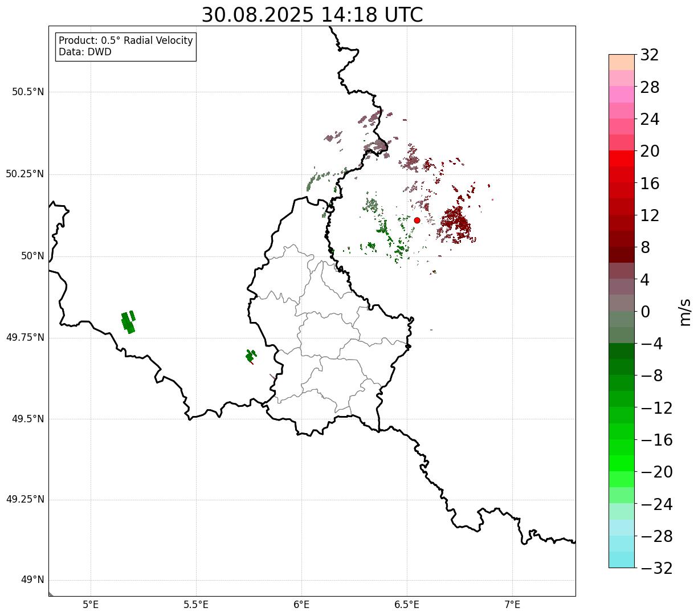The height and width of the screenshot is (616, 698).
Task: Click the cyan bottom colorbar segment
Action: coord(622,560)
